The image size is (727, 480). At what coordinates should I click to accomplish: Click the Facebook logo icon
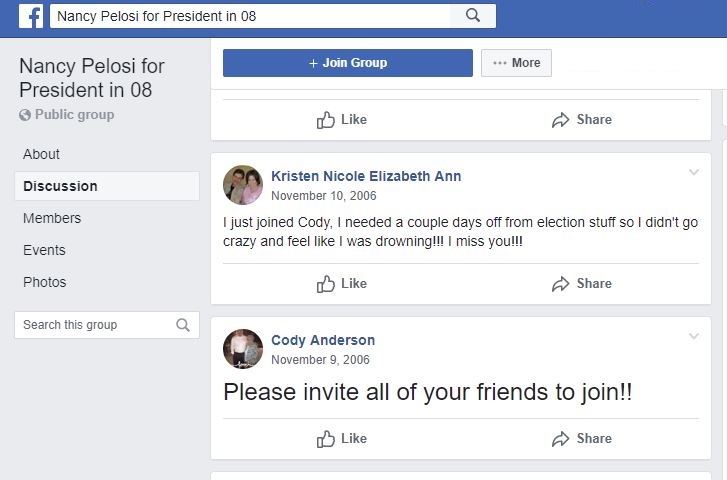click(30, 16)
